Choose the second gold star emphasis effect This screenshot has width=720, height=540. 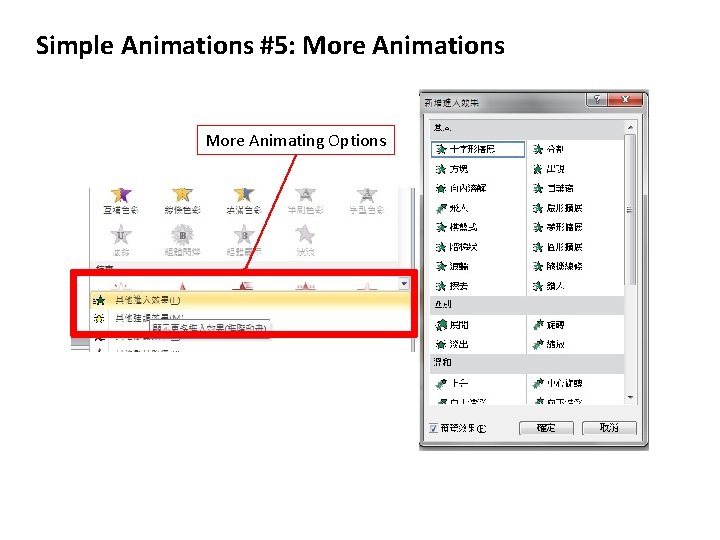coord(182,201)
